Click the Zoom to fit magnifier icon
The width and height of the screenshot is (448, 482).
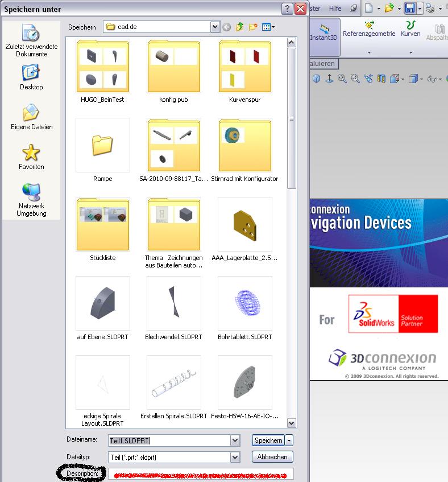coord(342,79)
